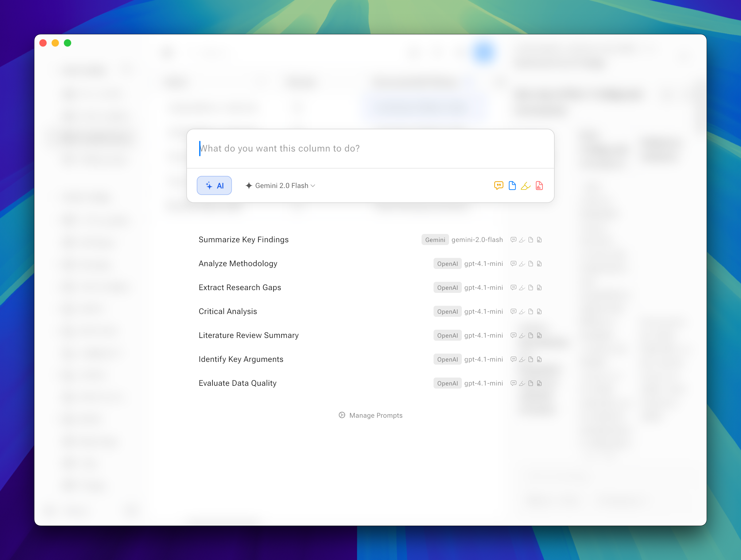Select the Extract Research Gaps prompt
This screenshot has height=560, width=741.
point(240,287)
